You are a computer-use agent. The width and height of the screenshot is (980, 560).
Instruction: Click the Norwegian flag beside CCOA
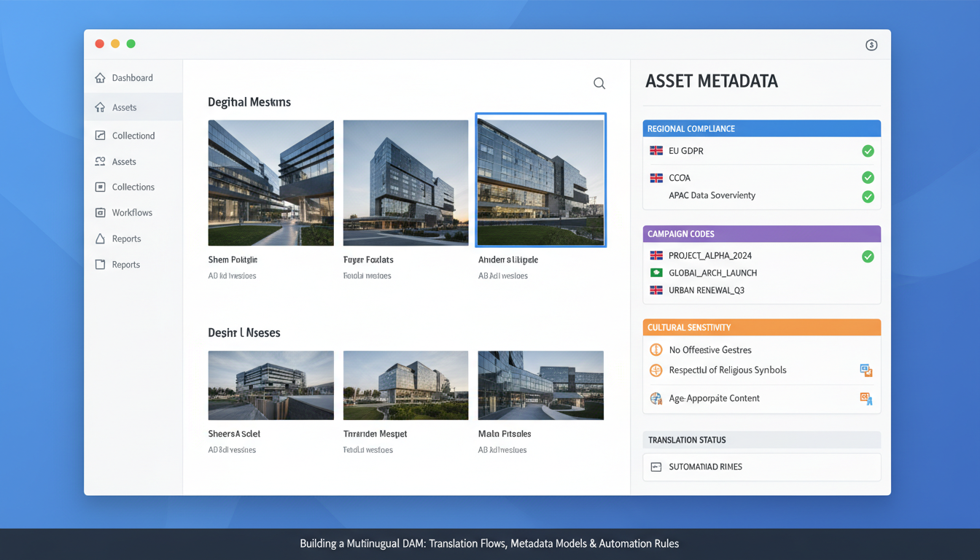pyautogui.click(x=655, y=177)
